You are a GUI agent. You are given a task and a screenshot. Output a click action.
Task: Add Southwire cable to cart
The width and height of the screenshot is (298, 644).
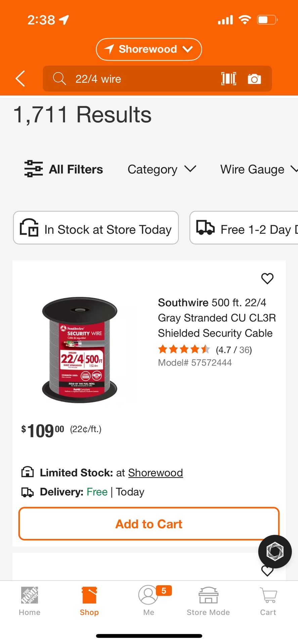coord(149,524)
